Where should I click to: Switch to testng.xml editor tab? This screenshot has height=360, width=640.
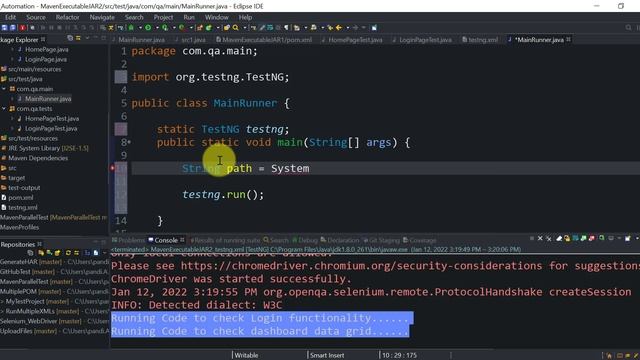click(480, 40)
